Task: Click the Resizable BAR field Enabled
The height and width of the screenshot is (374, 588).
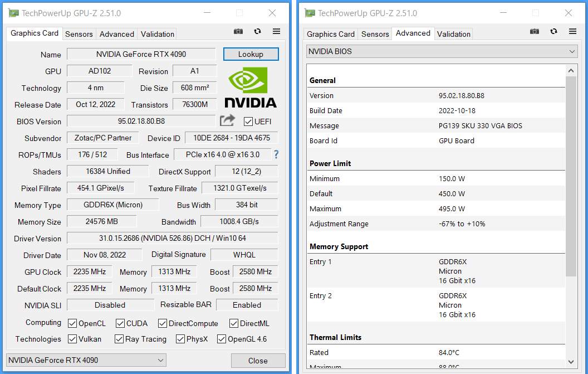Action: tap(247, 305)
